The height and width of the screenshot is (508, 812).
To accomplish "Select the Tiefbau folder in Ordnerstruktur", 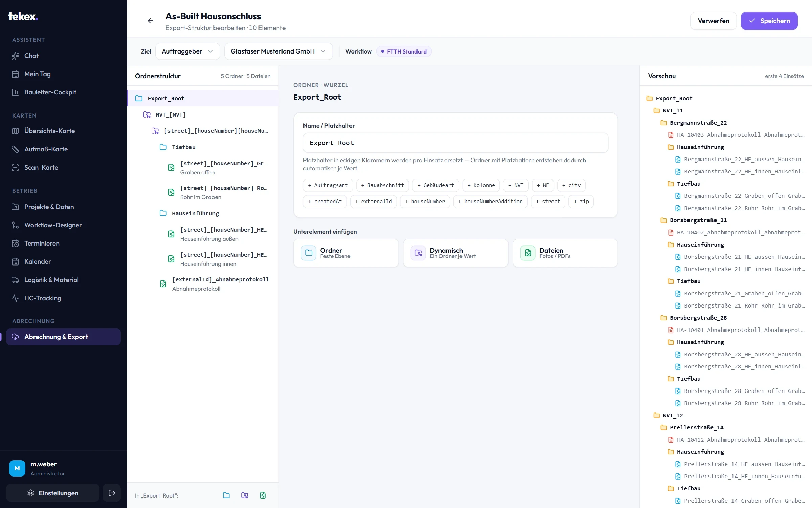I will click(x=203, y=147).
